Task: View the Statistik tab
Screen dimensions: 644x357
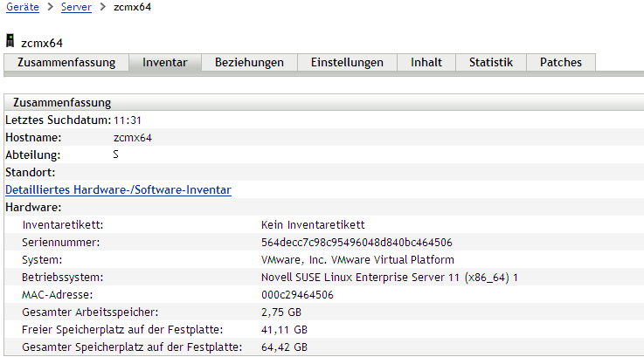Action: [x=491, y=63]
